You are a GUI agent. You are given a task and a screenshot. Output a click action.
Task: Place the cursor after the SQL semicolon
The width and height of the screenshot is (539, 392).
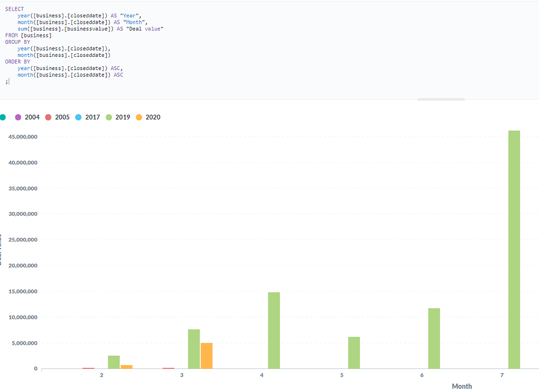9,81
